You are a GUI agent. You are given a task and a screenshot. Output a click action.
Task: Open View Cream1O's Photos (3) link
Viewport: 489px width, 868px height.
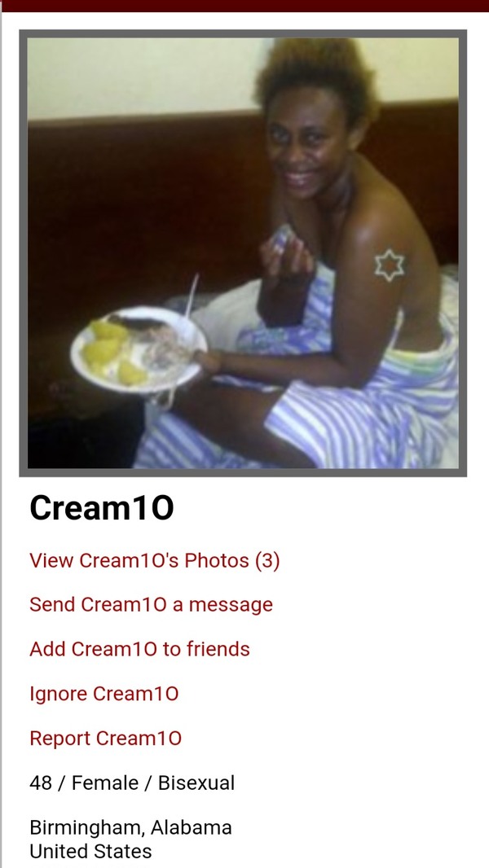(x=155, y=560)
